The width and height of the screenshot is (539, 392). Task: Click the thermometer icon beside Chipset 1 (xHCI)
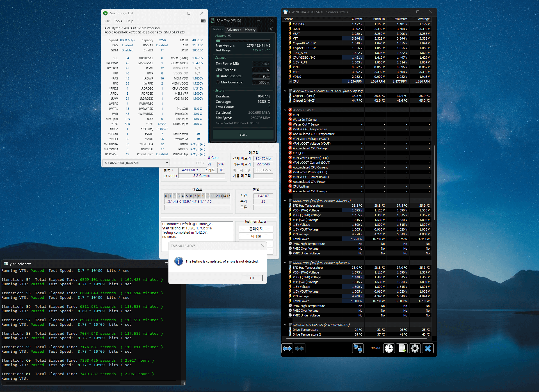[290, 95]
